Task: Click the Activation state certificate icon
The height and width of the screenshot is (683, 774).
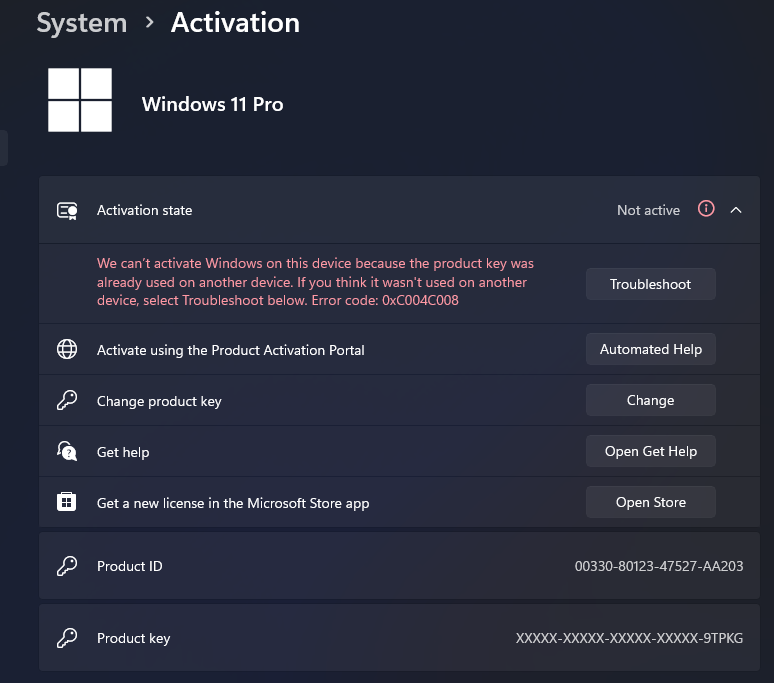Action: point(67,211)
